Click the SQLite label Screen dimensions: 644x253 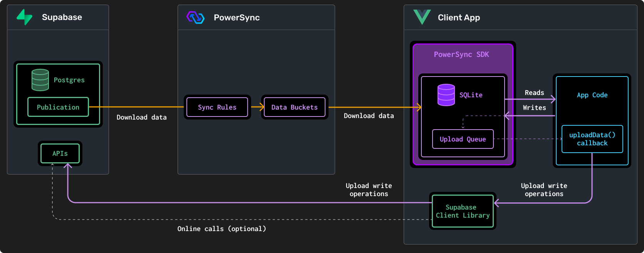click(x=471, y=95)
